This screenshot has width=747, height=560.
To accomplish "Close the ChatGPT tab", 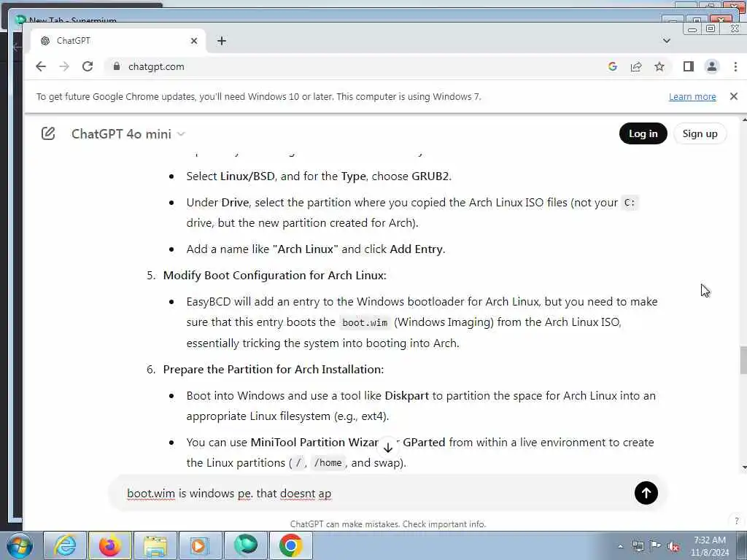I will point(194,41).
